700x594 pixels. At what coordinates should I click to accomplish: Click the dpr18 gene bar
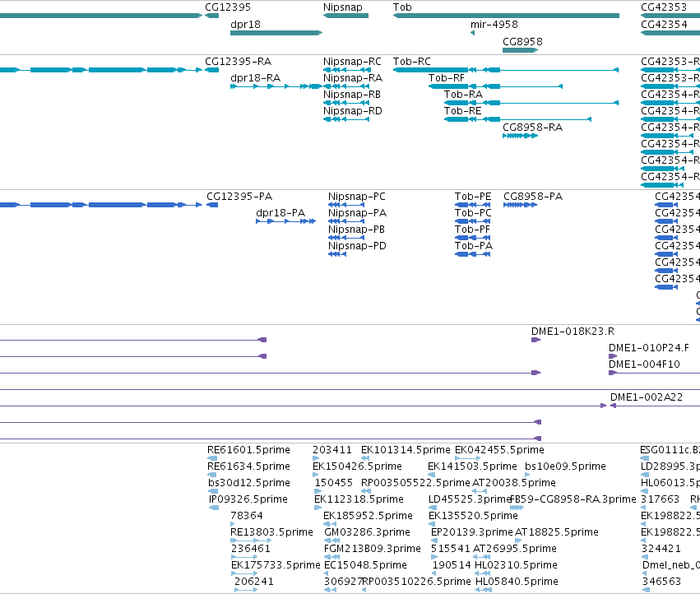point(276,33)
